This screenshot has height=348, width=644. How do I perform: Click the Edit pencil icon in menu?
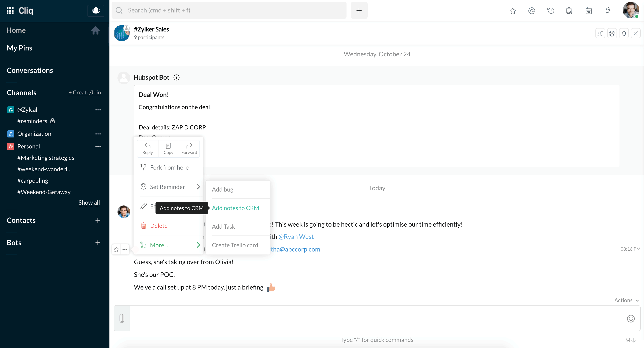pos(143,206)
